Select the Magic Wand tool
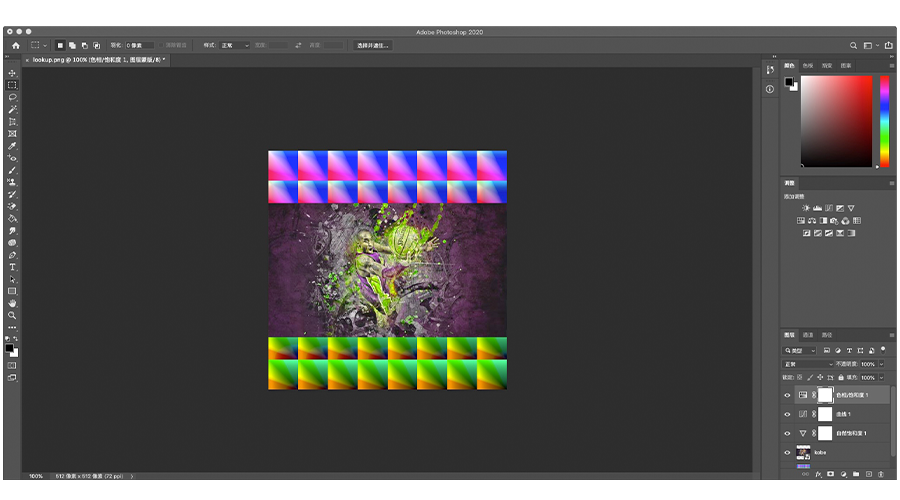The image size is (900, 500). pos(12,109)
